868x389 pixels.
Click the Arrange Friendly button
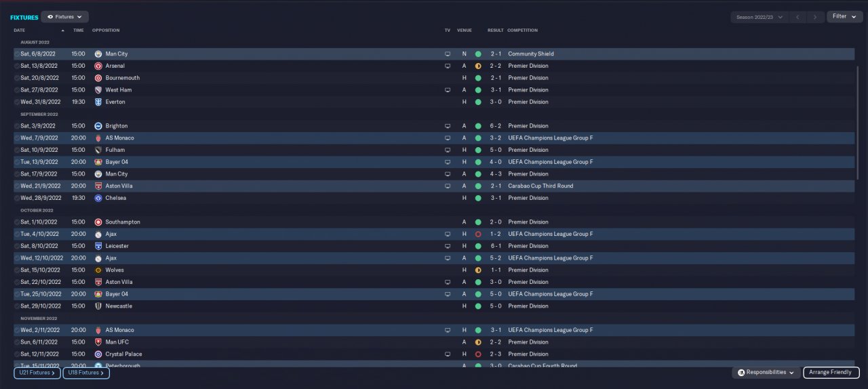tap(831, 373)
